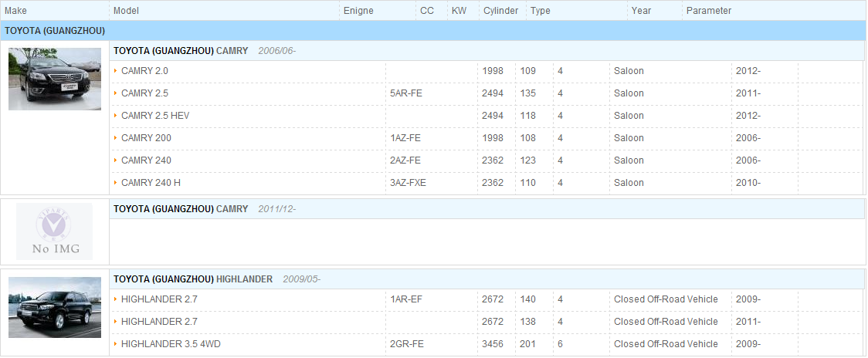Open the CAMRY 2.0 model link
This screenshot has height=358, width=868.
pyautogui.click(x=144, y=71)
